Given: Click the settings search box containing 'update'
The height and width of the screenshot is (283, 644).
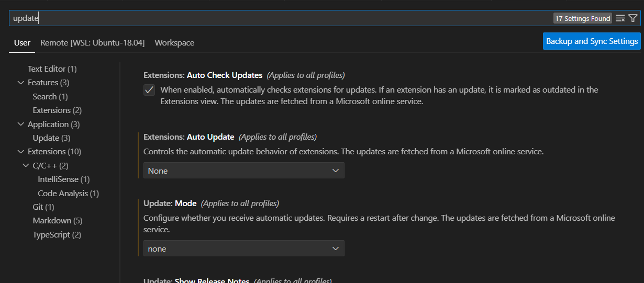Looking at the screenshot, I should tap(325, 18).
